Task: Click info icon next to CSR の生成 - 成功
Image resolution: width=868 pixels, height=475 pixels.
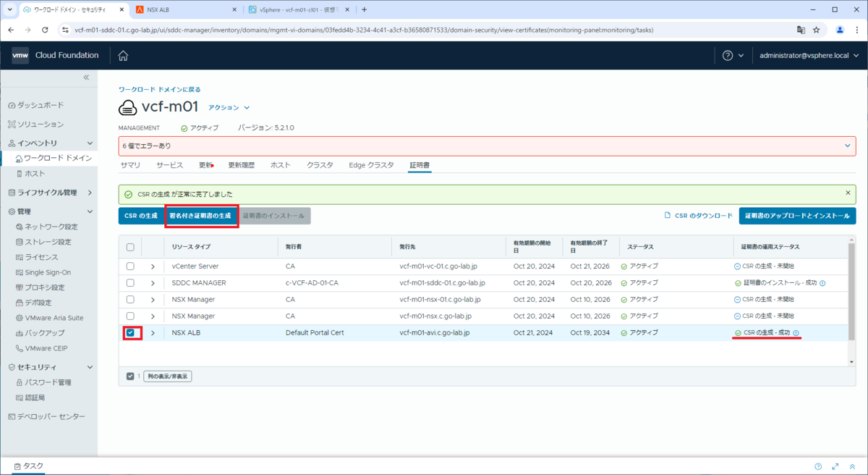Action: click(796, 333)
